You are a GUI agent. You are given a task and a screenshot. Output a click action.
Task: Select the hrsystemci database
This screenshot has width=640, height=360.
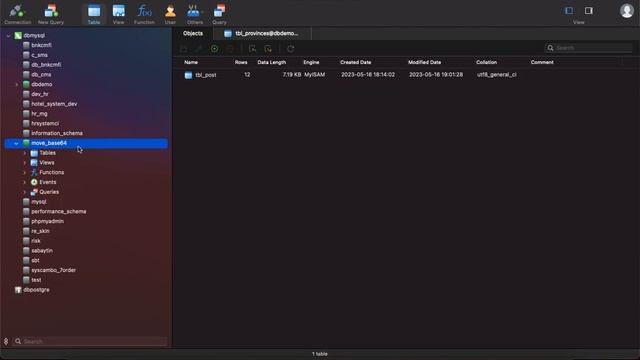pos(45,124)
